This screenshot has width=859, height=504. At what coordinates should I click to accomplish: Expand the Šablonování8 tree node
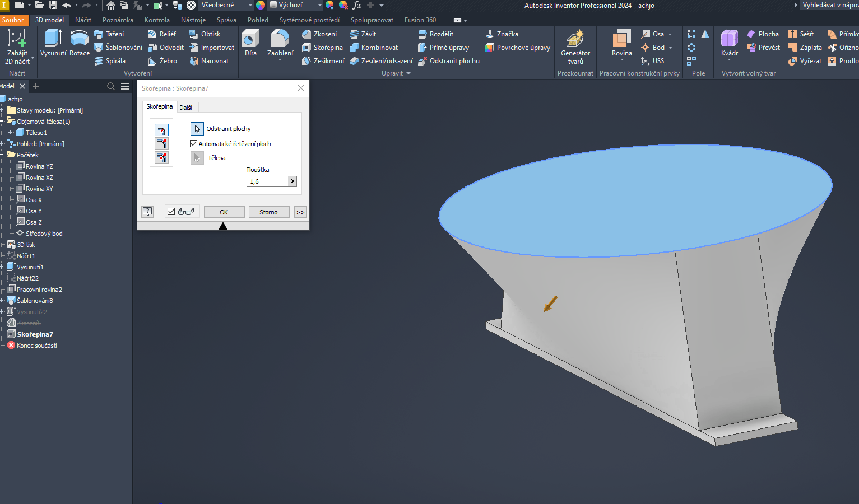pyautogui.click(x=2, y=301)
